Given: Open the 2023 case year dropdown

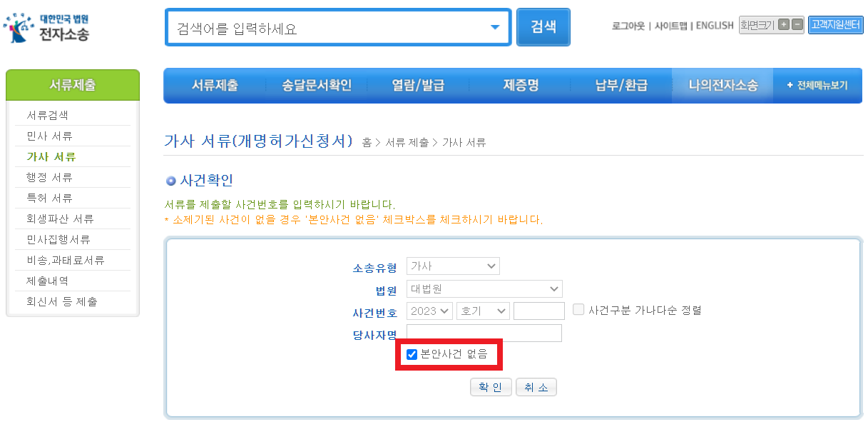Looking at the screenshot, I should 429,311.
